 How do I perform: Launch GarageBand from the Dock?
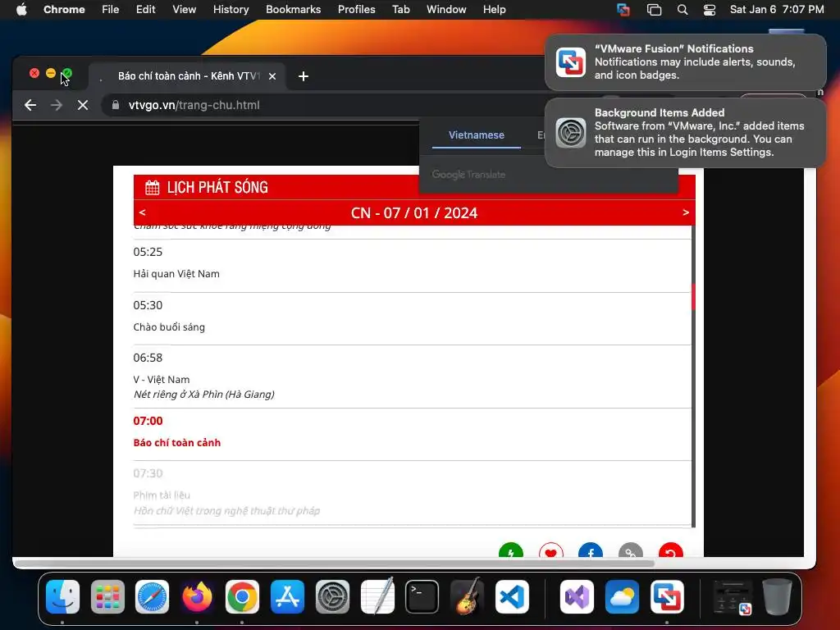(467, 596)
